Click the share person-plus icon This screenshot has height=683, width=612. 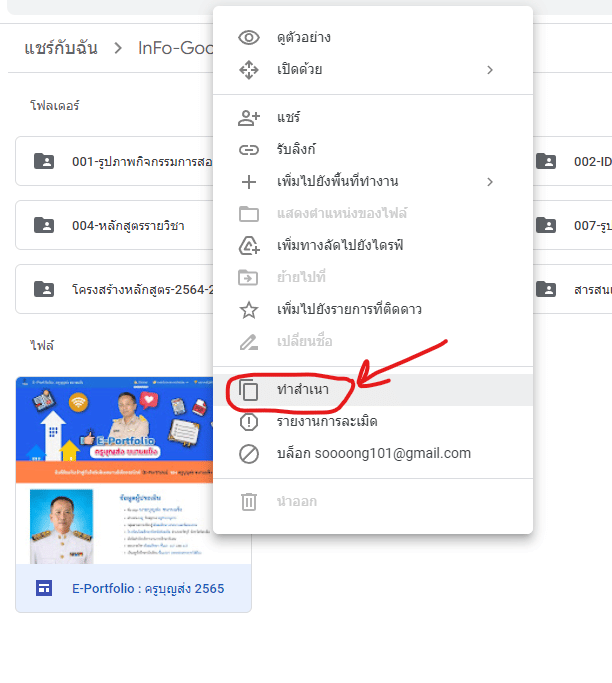(249, 118)
